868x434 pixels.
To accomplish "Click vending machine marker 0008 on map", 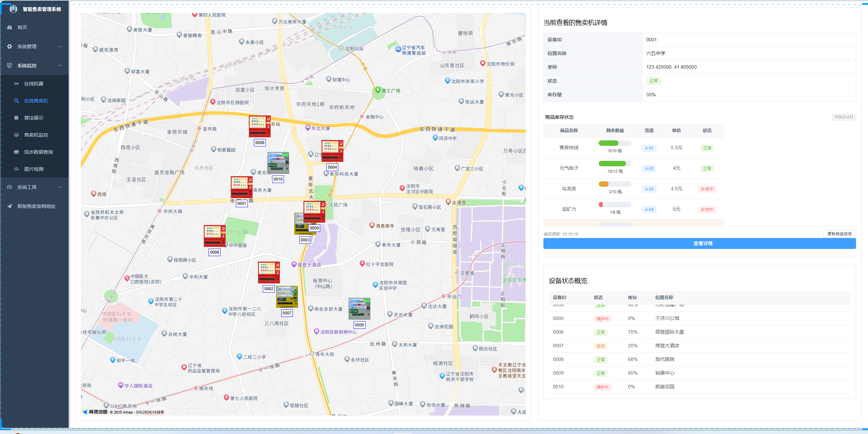I will [259, 127].
